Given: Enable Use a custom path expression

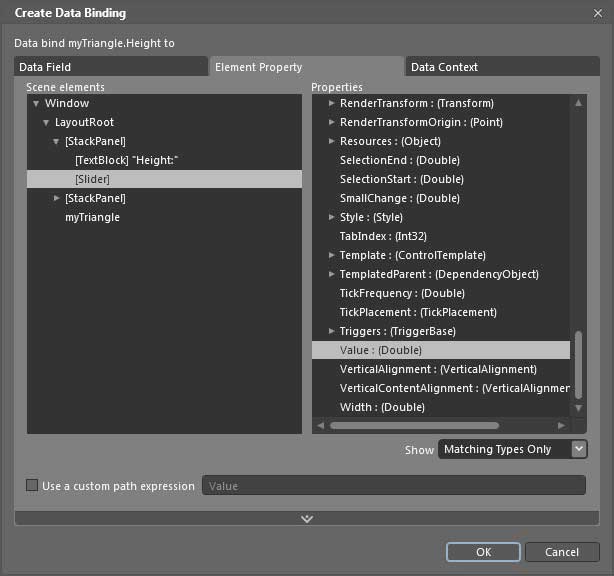Looking at the screenshot, I should tap(32, 486).
